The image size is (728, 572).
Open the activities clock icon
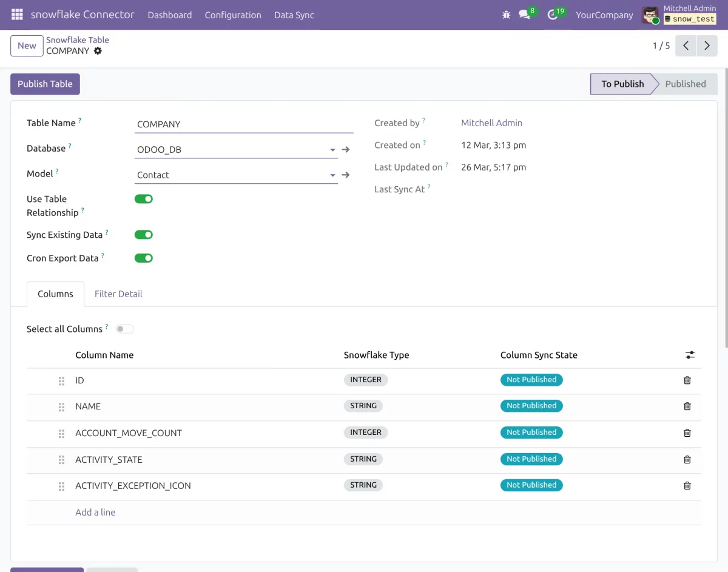pos(552,15)
